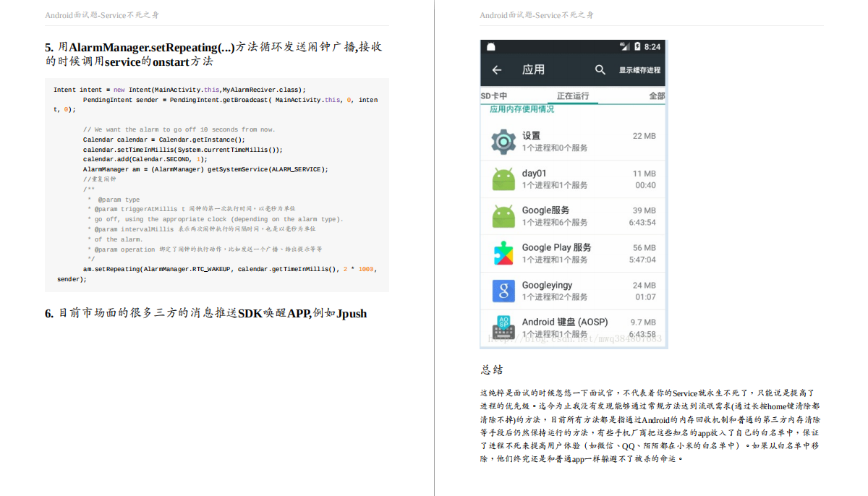Image resolution: width=868 pixels, height=496 pixels.
Task: Click the 应用内存使用情况 label
Action: click(522, 109)
